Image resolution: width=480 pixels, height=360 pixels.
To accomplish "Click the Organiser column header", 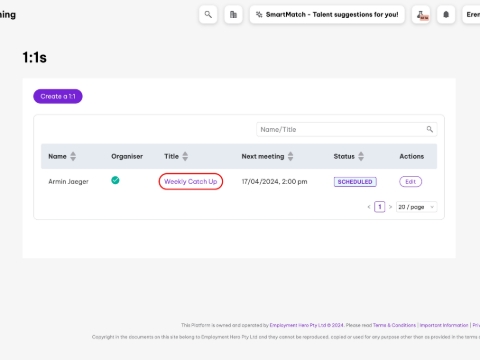I will tap(127, 156).
